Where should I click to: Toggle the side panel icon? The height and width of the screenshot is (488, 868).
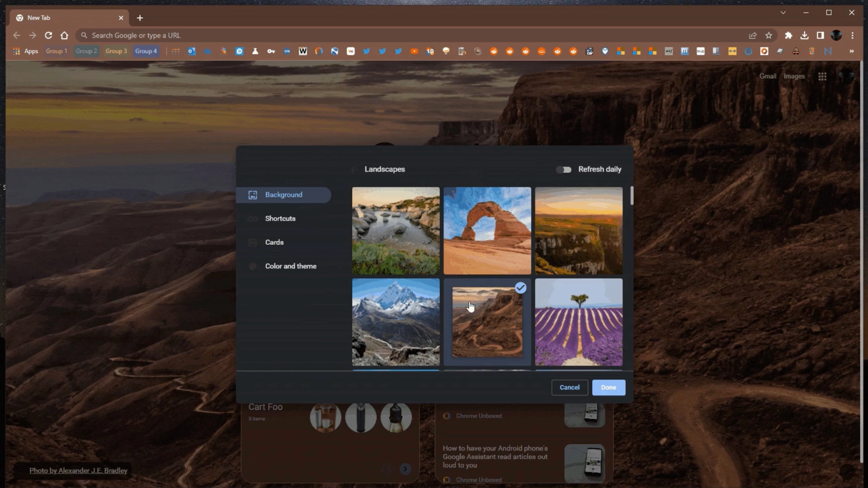820,35
